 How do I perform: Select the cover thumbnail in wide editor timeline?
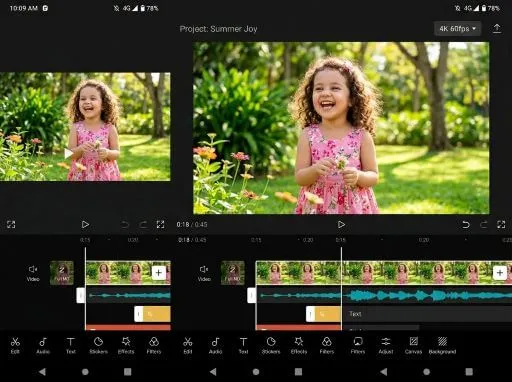point(233,273)
